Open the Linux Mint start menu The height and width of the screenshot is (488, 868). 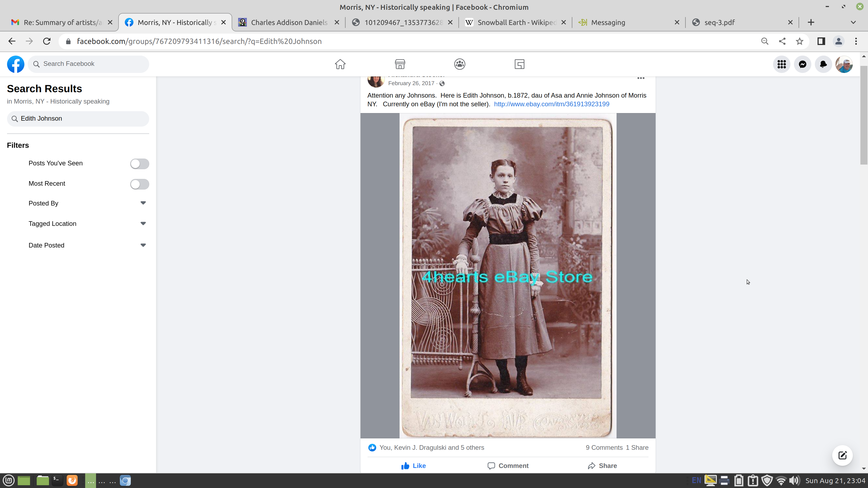tap(8, 480)
